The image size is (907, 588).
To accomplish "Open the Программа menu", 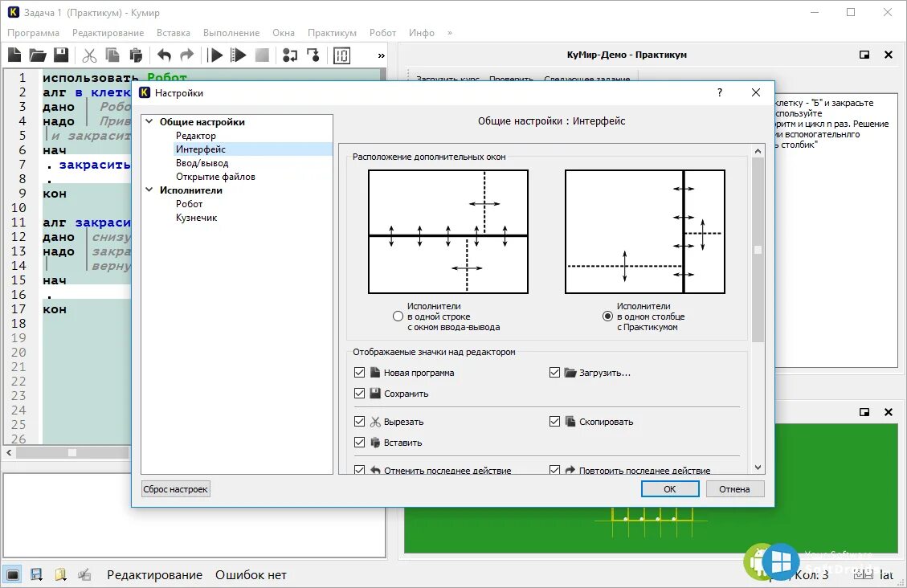I will coord(34,33).
